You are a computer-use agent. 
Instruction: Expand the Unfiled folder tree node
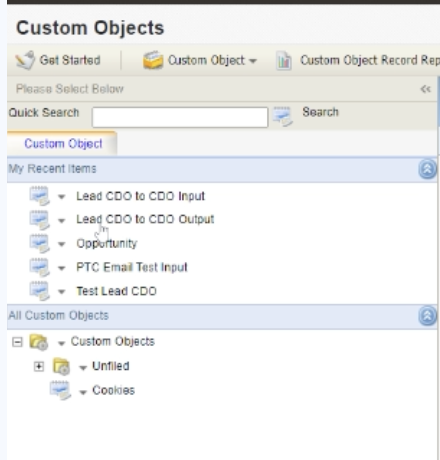click(39, 367)
